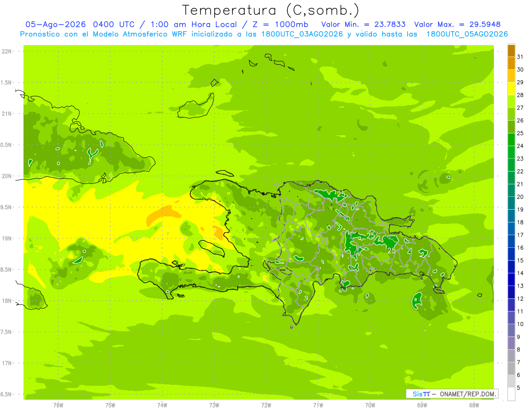Viewport: 532px width, 411px height.
Task: Click the "22N" latitude label
Action: [x=7, y=51]
